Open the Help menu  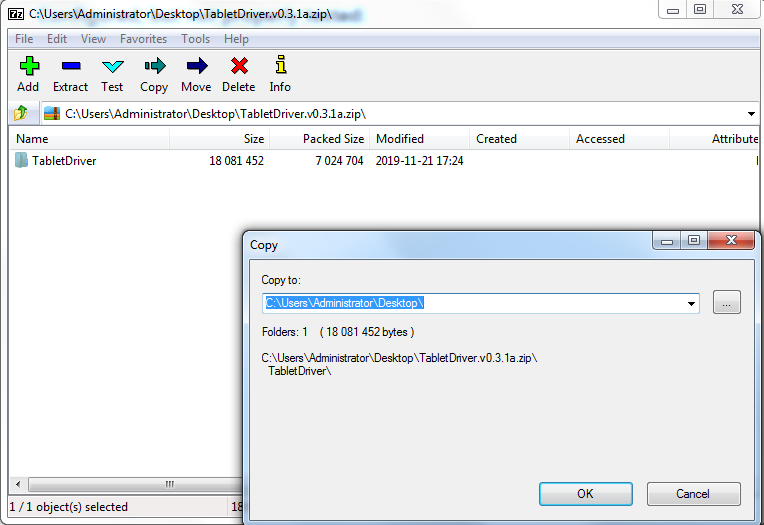(x=236, y=39)
